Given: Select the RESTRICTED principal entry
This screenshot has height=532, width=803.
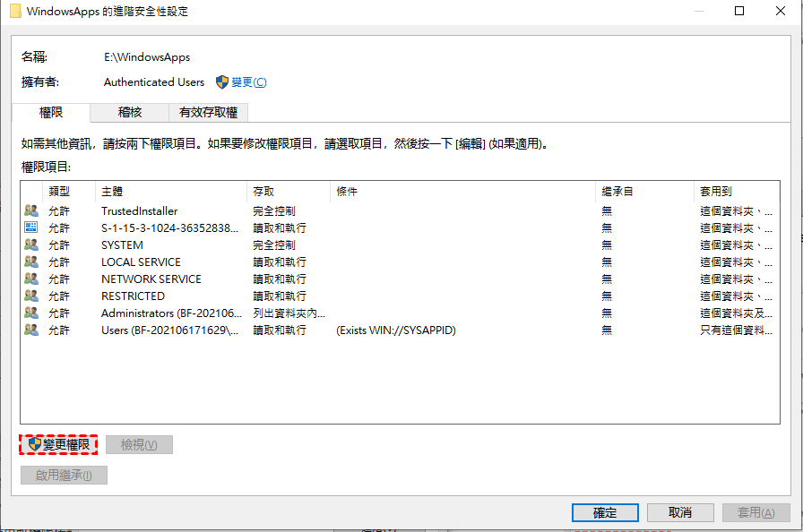Looking at the screenshot, I should 134,296.
